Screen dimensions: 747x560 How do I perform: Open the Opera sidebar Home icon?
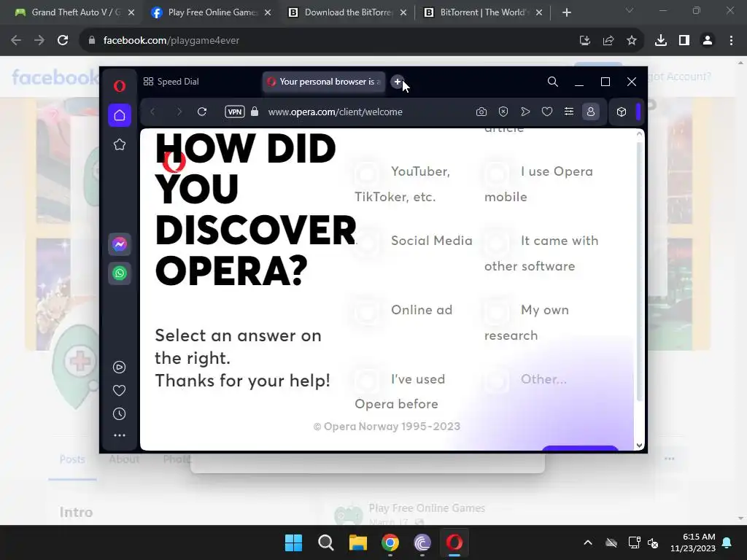point(120,115)
